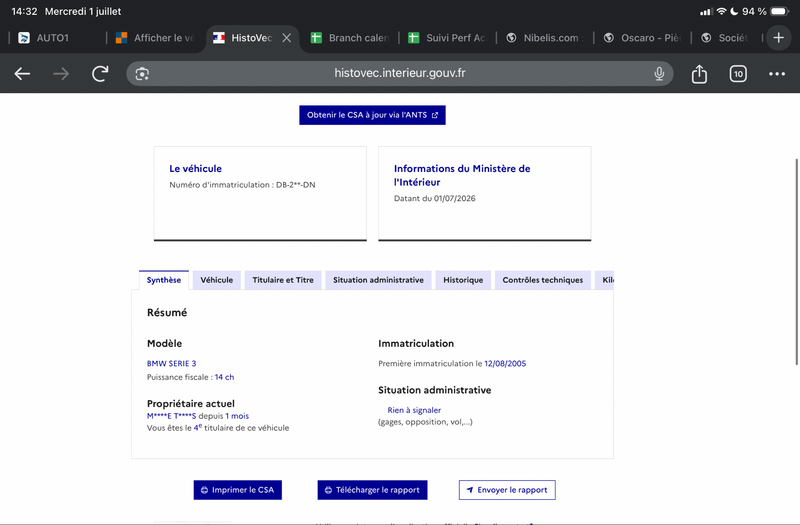Reload the HistoVec page
Image resolution: width=800 pixels, height=525 pixels.
tap(100, 73)
